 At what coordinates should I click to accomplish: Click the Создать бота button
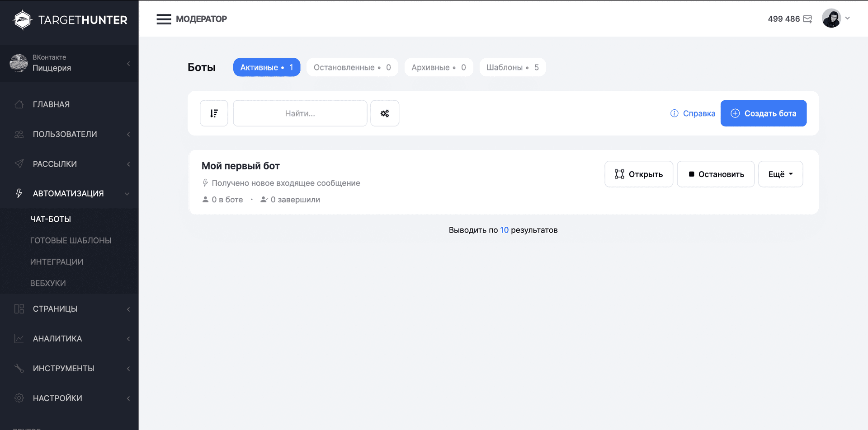tap(763, 113)
